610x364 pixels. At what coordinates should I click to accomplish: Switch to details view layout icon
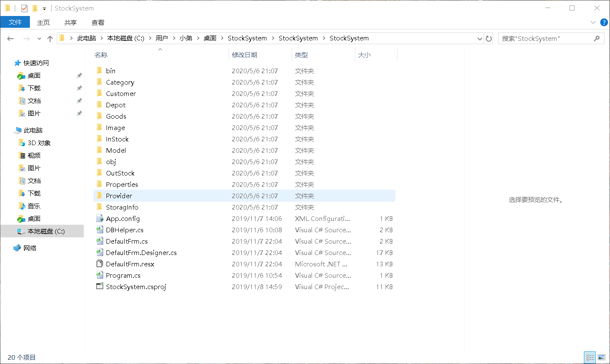[591, 358]
